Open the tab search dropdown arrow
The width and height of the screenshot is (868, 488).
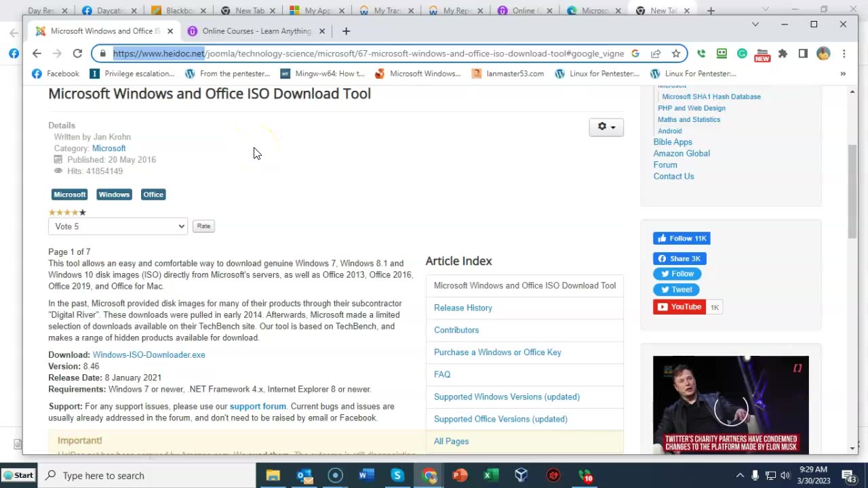pos(755,24)
